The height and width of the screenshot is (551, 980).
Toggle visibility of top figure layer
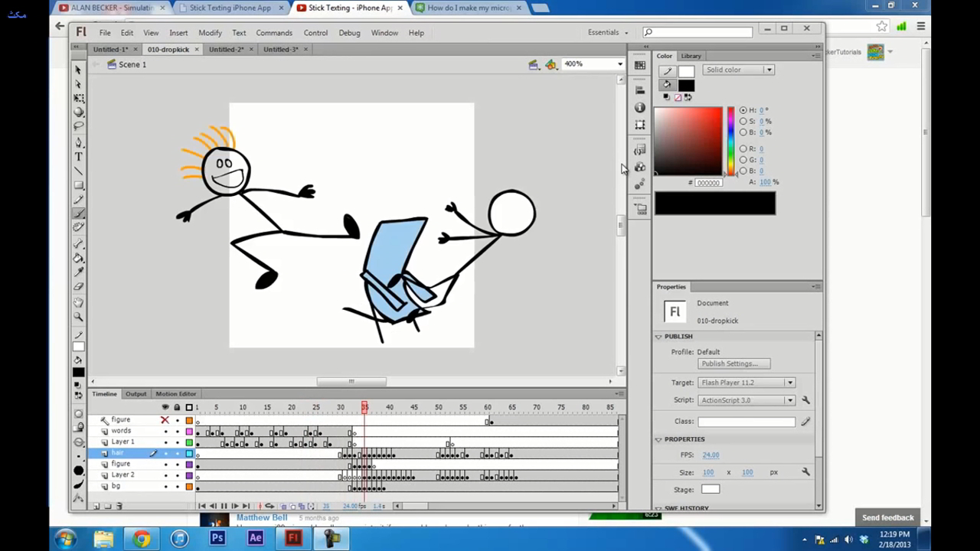pyautogui.click(x=165, y=420)
